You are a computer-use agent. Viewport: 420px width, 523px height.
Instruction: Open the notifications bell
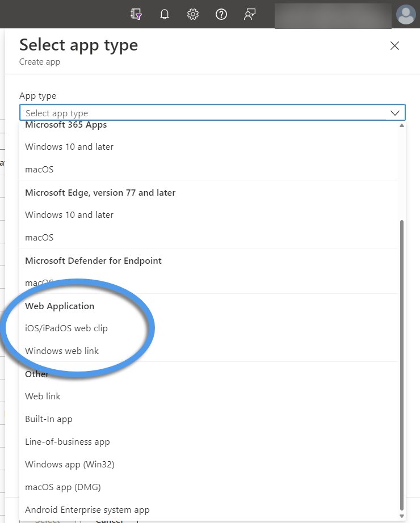[x=164, y=14]
